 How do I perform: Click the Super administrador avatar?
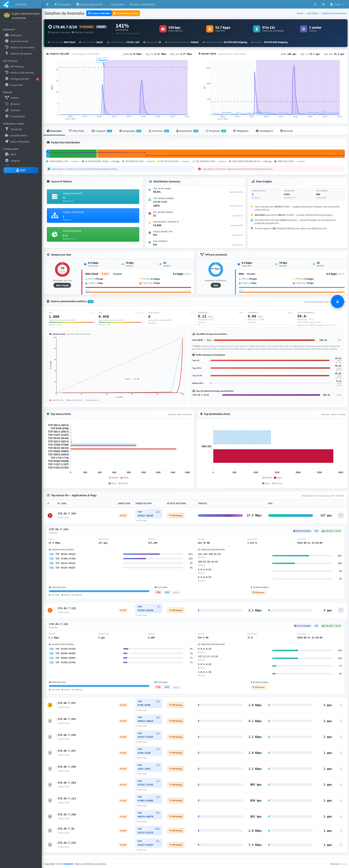tap(6, 15)
